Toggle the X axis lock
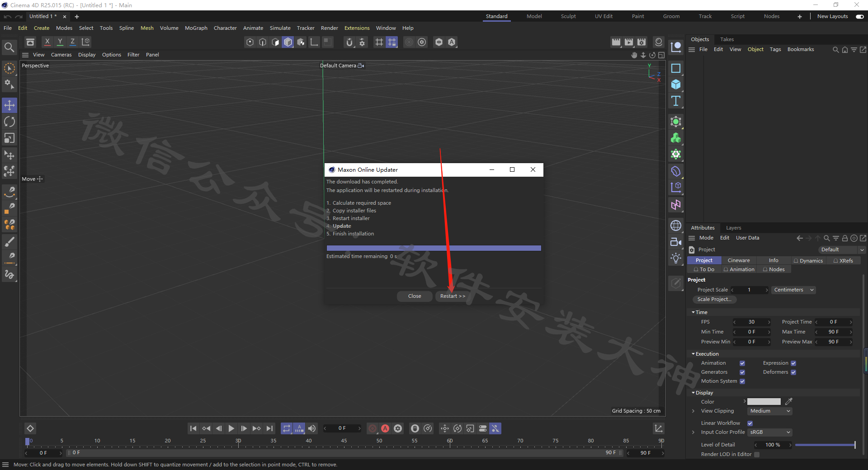This screenshot has height=470, width=868. (47, 42)
